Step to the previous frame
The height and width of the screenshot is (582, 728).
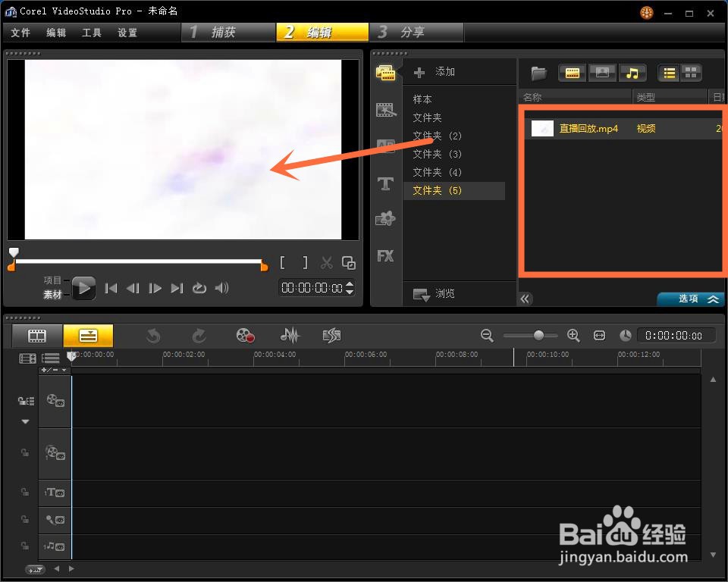coord(133,288)
